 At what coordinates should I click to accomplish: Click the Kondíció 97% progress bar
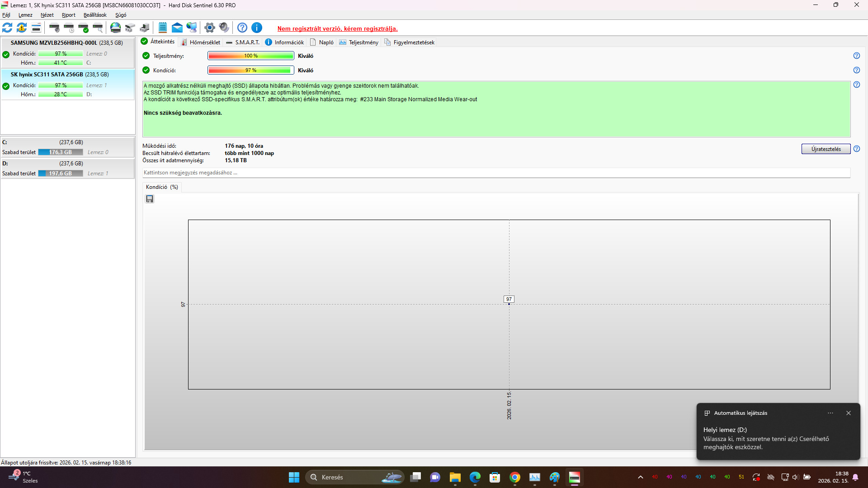point(250,70)
